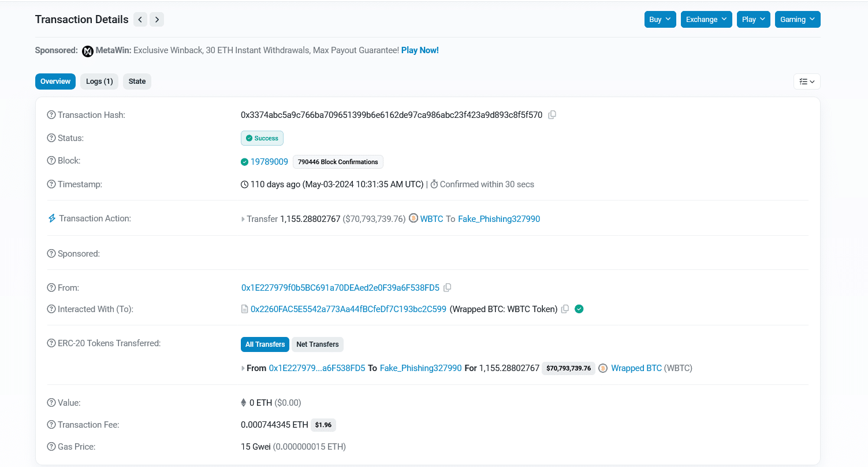Click the help icon beside Gas Price

(x=51, y=447)
